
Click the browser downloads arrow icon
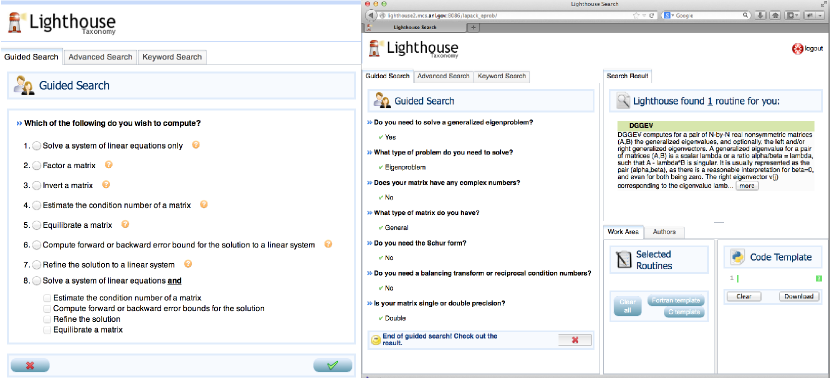click(x=760, y=15)
